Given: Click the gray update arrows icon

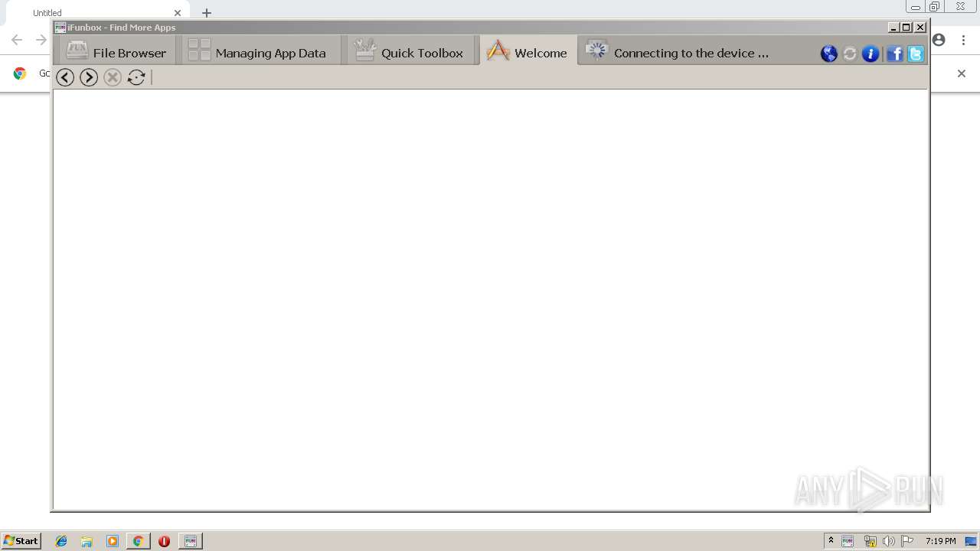Looking at the screenshot, I should click(x=850, y=54).
